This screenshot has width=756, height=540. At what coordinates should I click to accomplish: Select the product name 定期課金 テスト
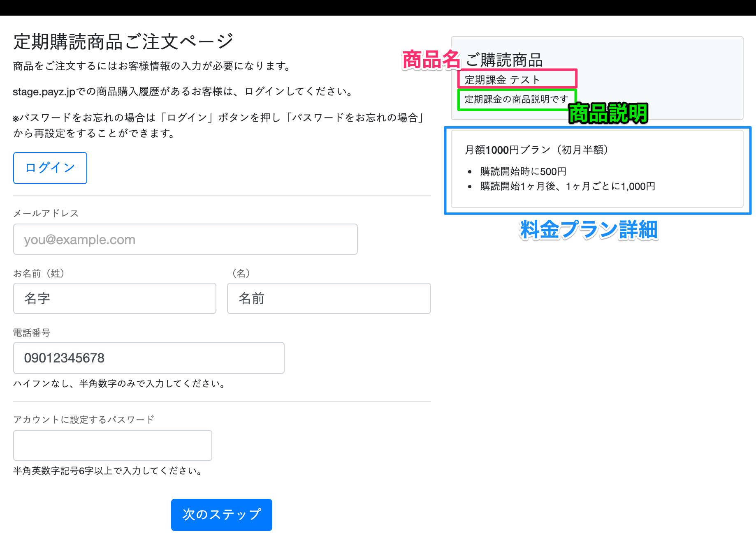(x=502, y=80)
